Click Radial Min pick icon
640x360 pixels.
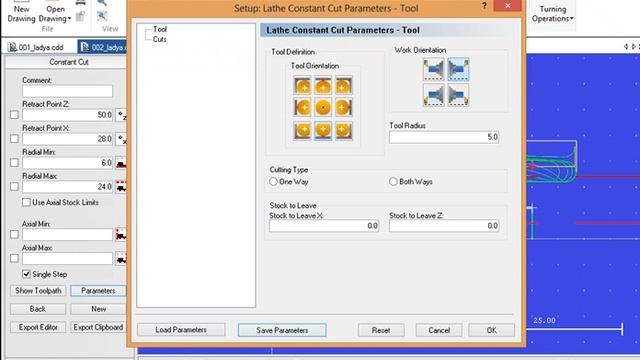pos(121,163)
